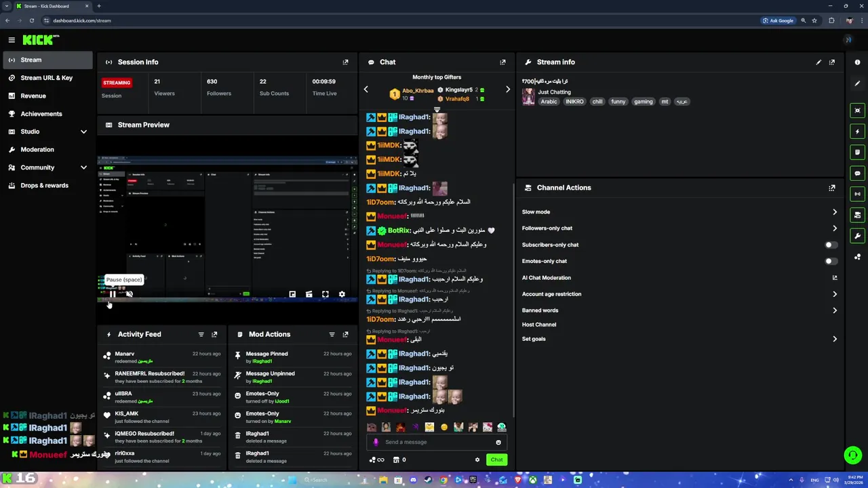868x488 pixels.
Task: Go to the Revenue page
Action: coord(47,96)
